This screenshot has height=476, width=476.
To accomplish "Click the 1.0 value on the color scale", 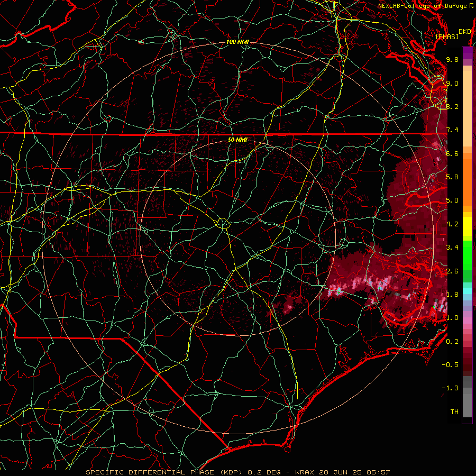I will click(452, 318).
